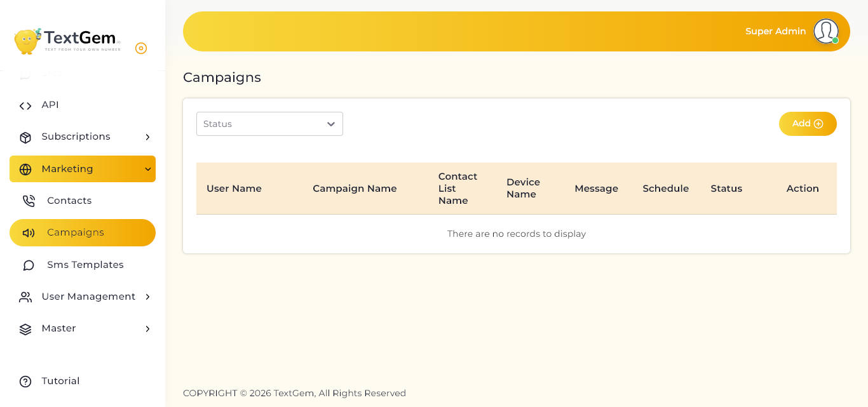Click the Device Name column header

click(x=523, y=189)
